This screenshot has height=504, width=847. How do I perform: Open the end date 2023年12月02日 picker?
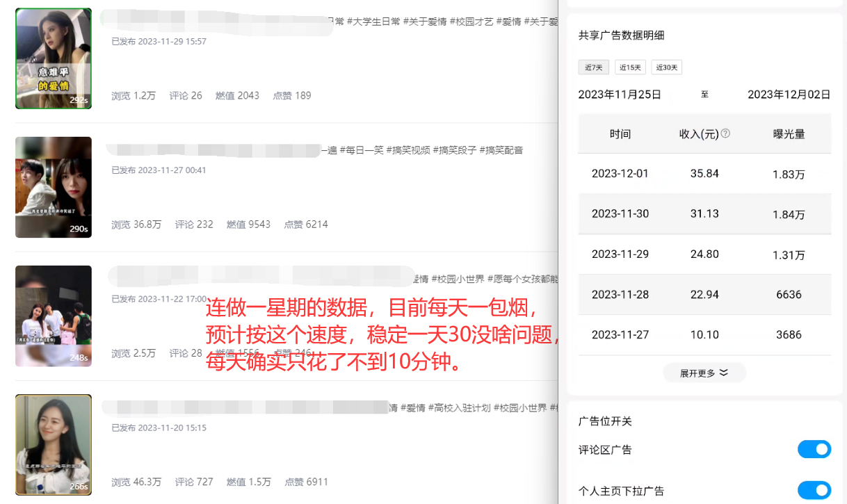tap(789, 95)
